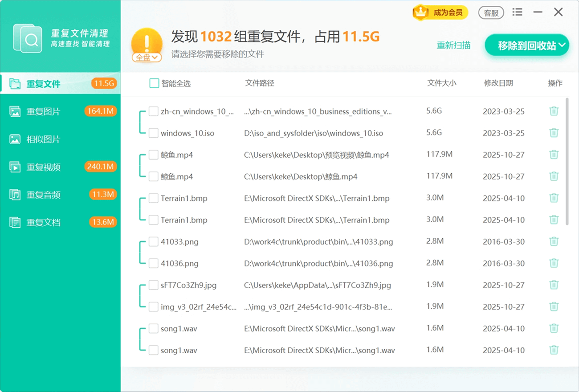Viewport: 579px width, 392px height.
Task: Click the 重复视频 sidebar icon
Action: click(15, 167)
